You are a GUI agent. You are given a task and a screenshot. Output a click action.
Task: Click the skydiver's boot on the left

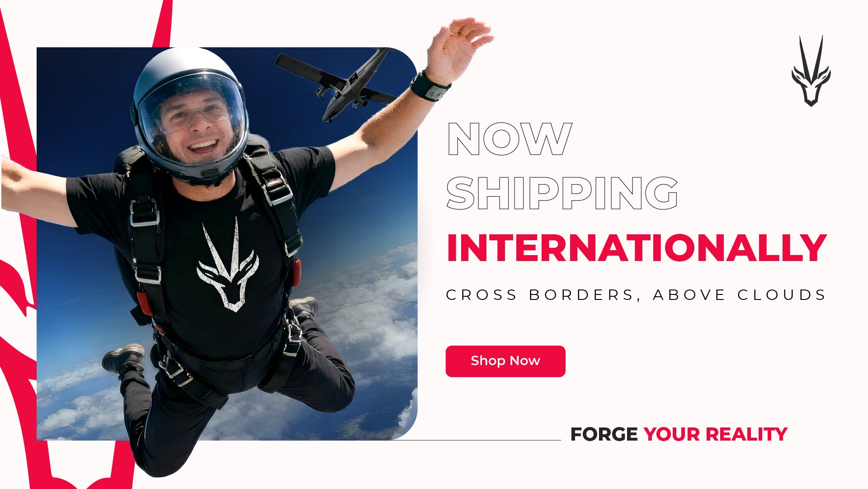(123, 360)
